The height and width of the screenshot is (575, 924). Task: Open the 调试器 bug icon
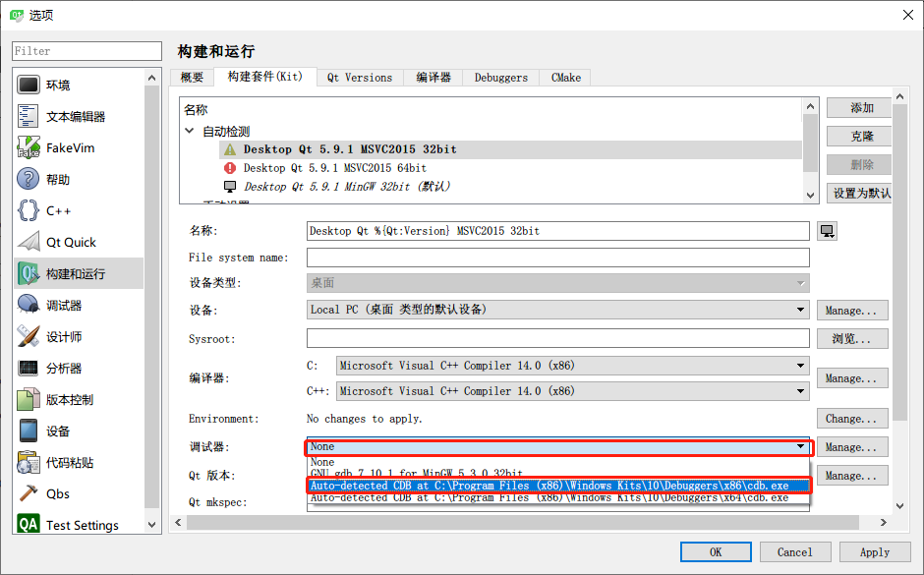tap(29, 305)
